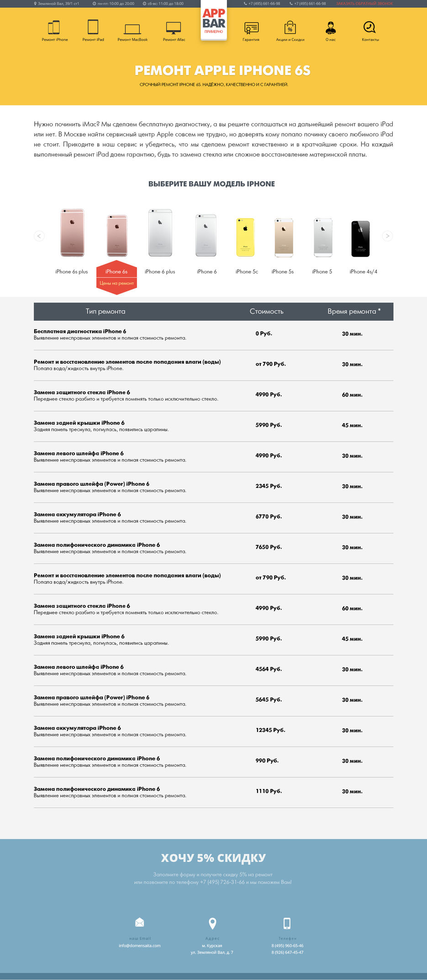
Task: Select the iPhone 5s model label
Action: [x=283, y=271]
